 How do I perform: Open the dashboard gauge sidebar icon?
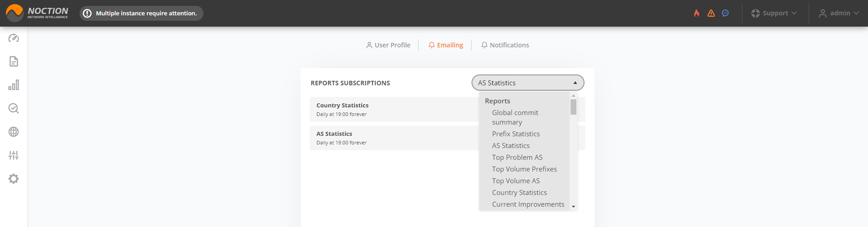click(x=14, y=38)
